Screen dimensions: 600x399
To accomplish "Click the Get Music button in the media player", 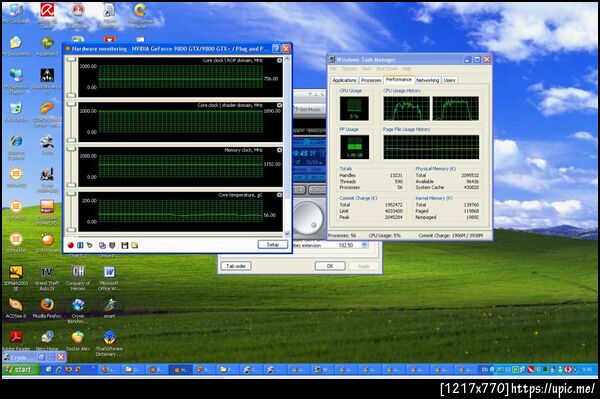I will point(308,109).
